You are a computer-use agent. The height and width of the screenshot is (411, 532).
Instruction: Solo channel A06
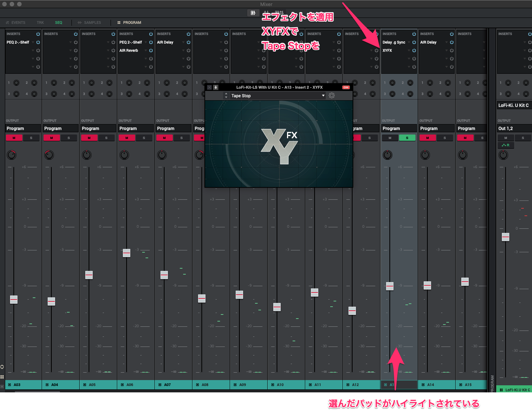point(144,138)
